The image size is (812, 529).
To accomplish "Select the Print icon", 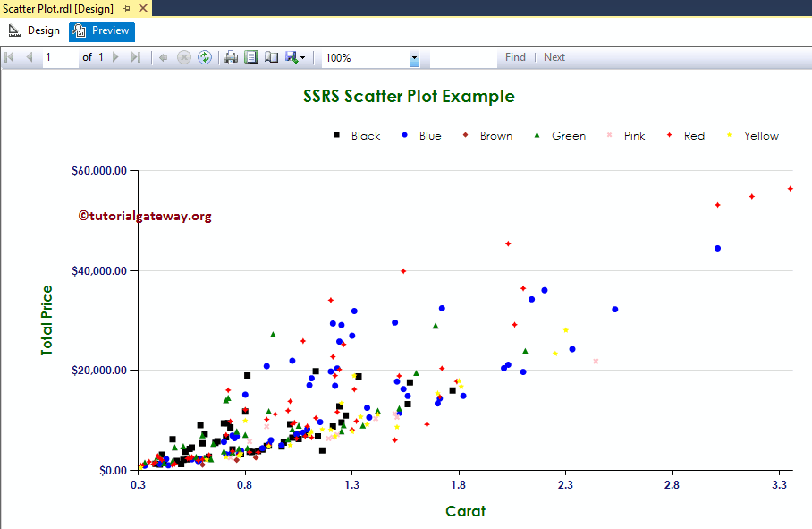I will point(231,57).
